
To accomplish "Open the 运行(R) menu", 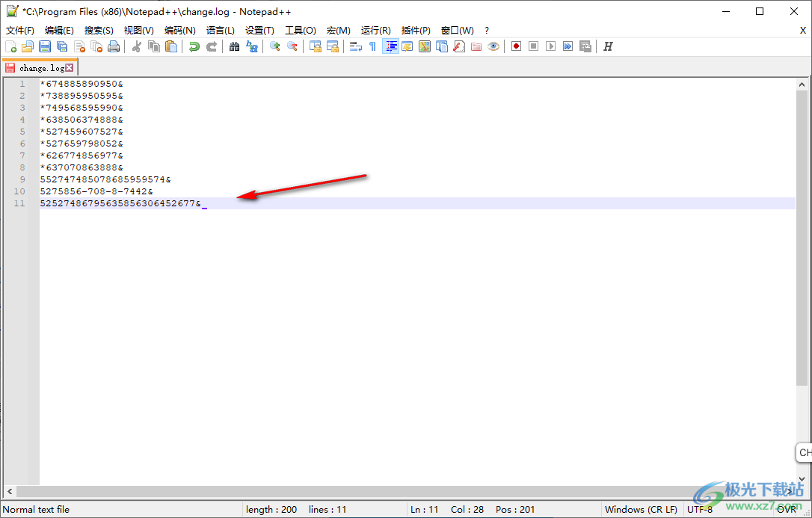I will (x=376, y=31).
